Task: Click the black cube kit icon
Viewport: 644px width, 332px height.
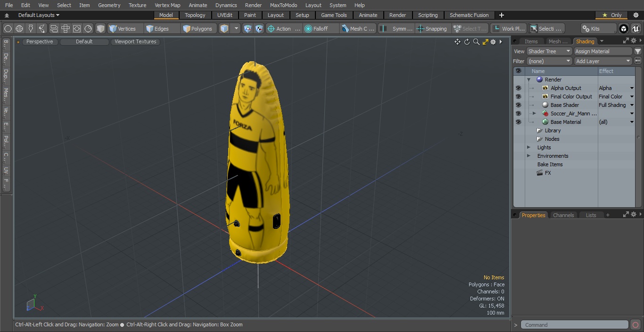Action: (624, 29)
